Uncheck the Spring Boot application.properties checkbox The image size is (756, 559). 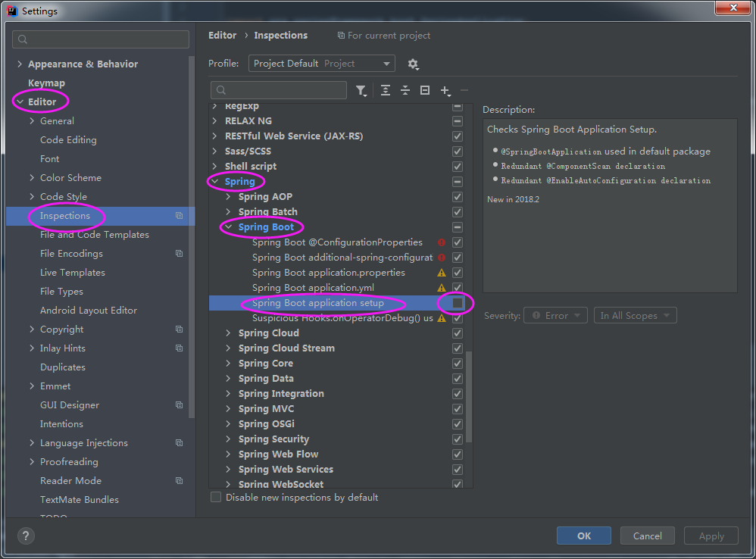click(458, 273)
